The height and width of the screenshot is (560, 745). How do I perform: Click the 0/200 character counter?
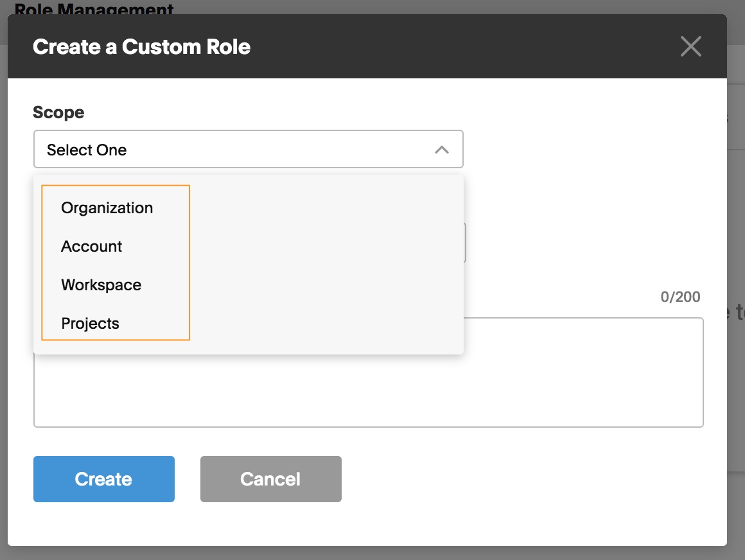point(680,297)
